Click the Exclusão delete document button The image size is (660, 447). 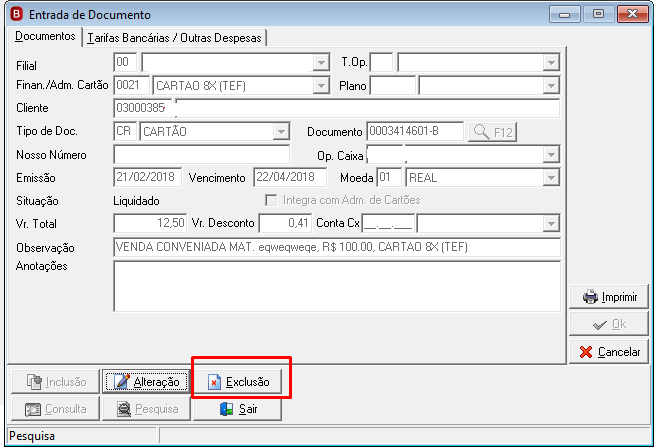(238, 382)
